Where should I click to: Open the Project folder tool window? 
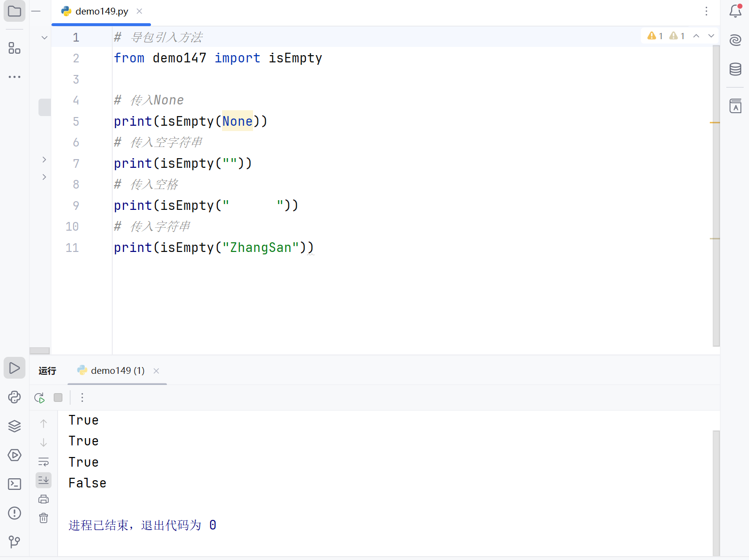pos(15,11)
